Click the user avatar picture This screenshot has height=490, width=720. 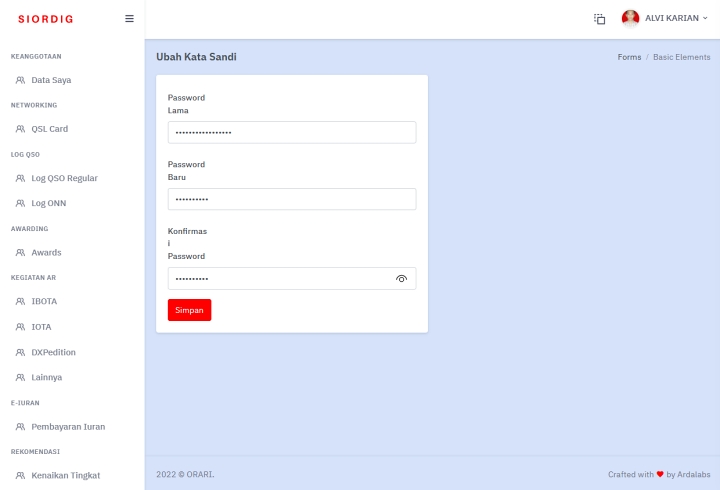tap(630, 19)
